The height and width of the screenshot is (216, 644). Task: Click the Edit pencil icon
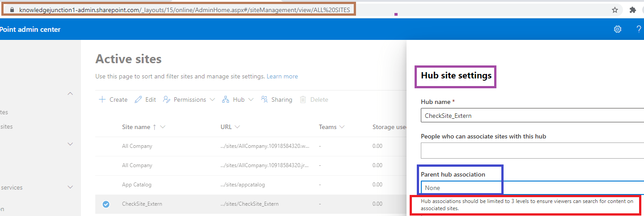tap(138, 99)
